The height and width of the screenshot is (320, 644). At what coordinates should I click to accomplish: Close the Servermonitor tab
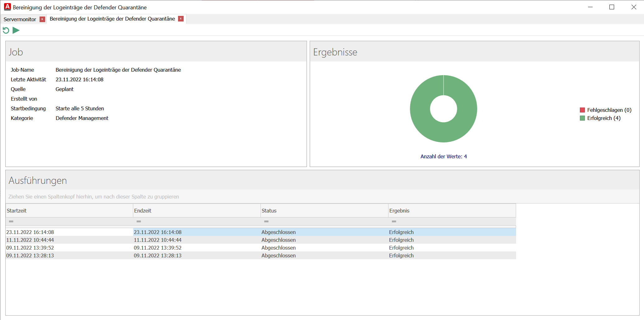click(42, 19)
